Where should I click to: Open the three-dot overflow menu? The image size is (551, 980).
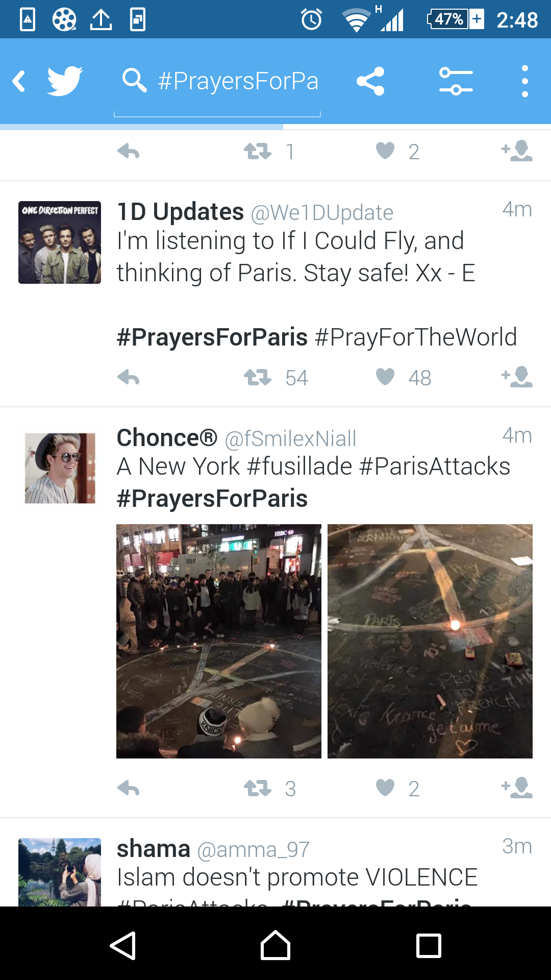point(524,81)
